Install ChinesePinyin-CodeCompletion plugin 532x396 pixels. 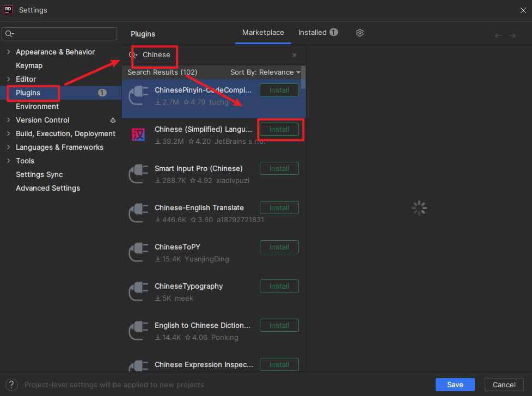279,90
